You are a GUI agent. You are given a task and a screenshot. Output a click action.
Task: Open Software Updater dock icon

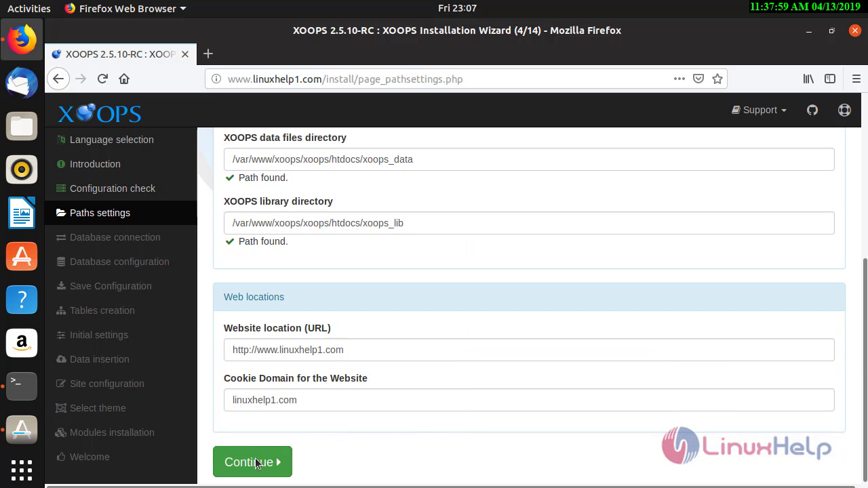coord(22,430)
